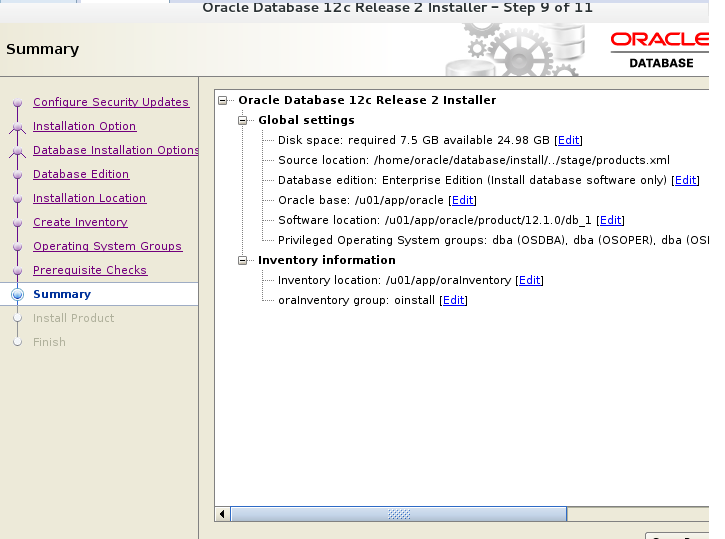Image resolution: width=725 pixels, height=539 pixels.
Task: Select the Privileged Operating System groups row
Action: pos(493,240)
